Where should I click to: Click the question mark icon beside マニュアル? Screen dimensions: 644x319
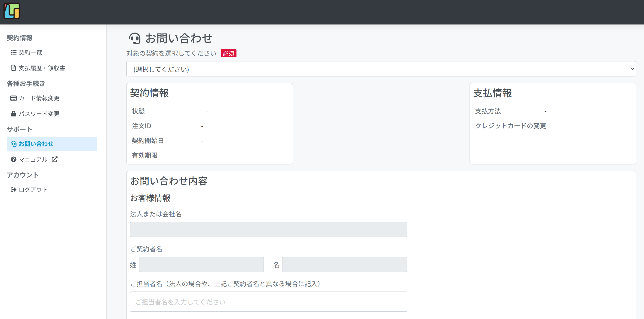coord(13,159)
